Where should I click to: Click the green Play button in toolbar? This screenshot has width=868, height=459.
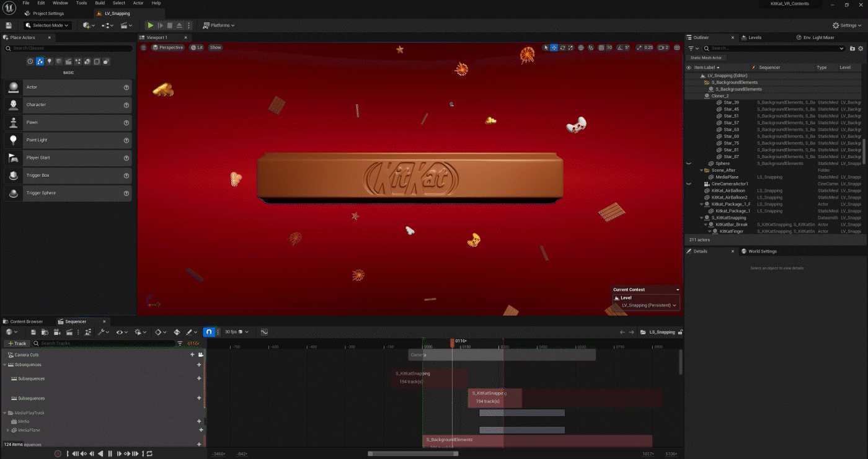[x=150, y=25]
